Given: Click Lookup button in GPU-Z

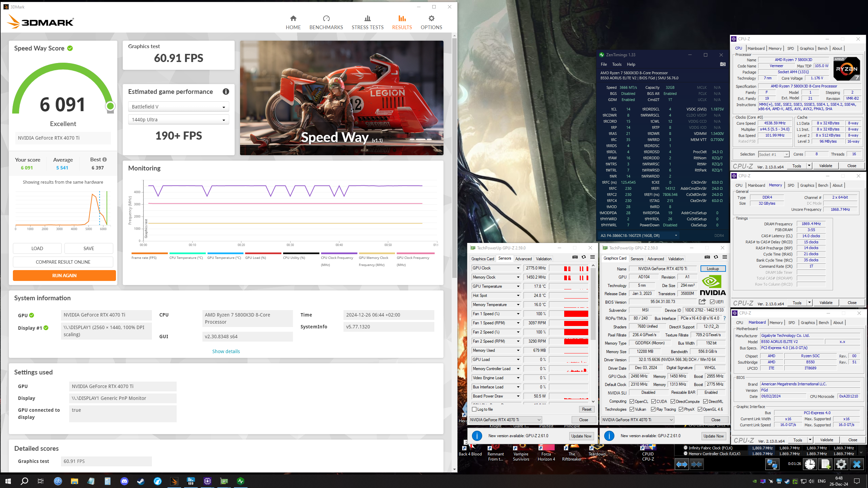Looking at the screenshot, I should click(713, 268).
